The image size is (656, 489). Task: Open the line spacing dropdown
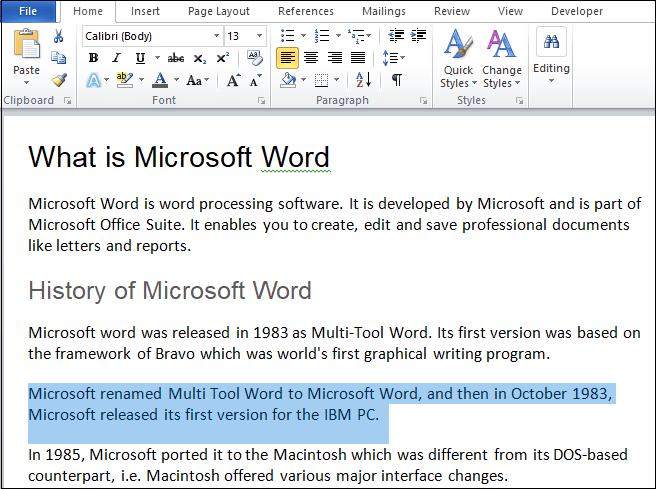click(394, 58)
